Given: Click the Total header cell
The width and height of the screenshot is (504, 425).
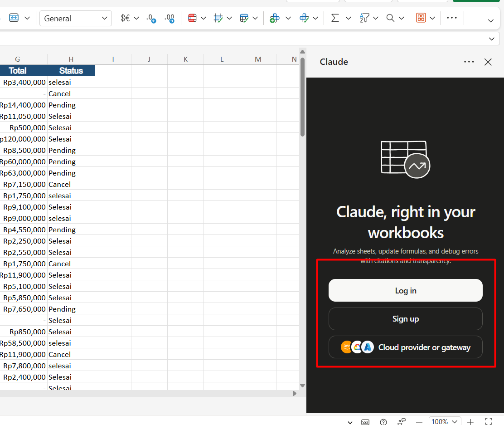Looking at the screenshot, I should [x=24, y=70].
